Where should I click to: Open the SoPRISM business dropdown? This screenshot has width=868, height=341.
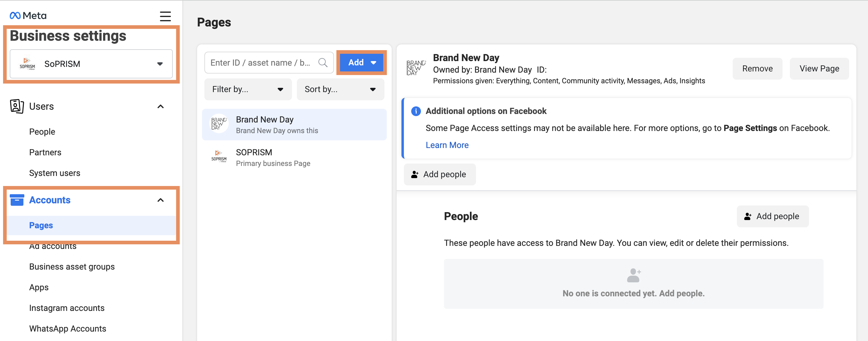pyautogui.click(x=91, y=64)
